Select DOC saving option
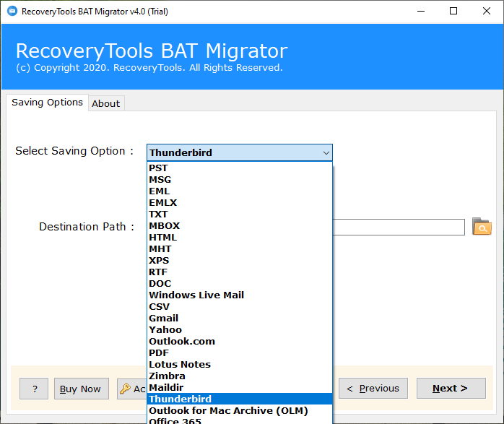 click(240, 284)
